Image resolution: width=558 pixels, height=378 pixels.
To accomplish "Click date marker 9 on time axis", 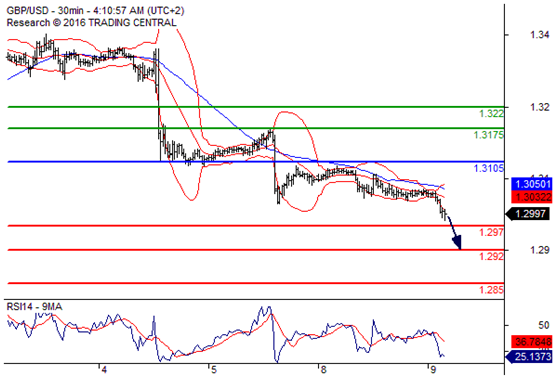I will [433, 370].
